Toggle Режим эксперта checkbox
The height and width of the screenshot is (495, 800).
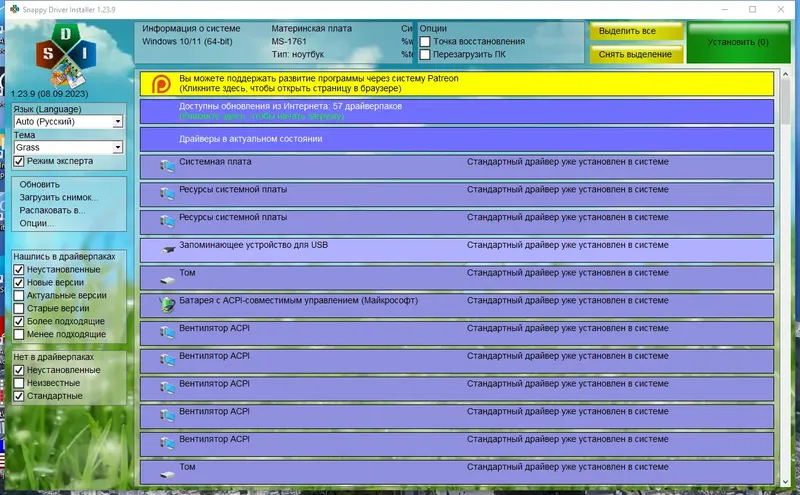(x=19, y=161)
